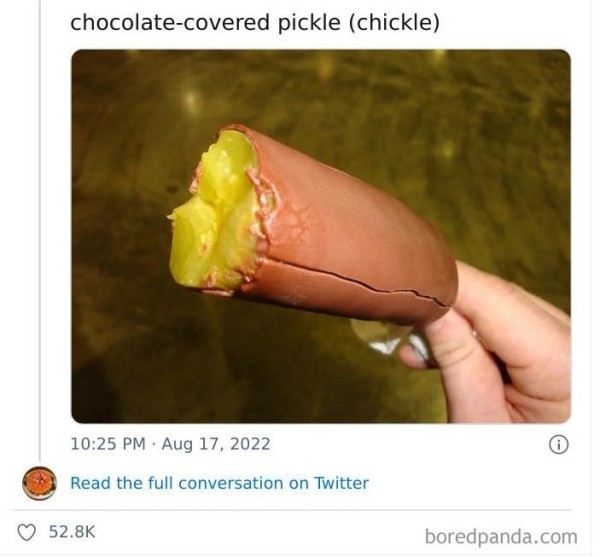Read the full conversation on Twitter

coord(219,483)
